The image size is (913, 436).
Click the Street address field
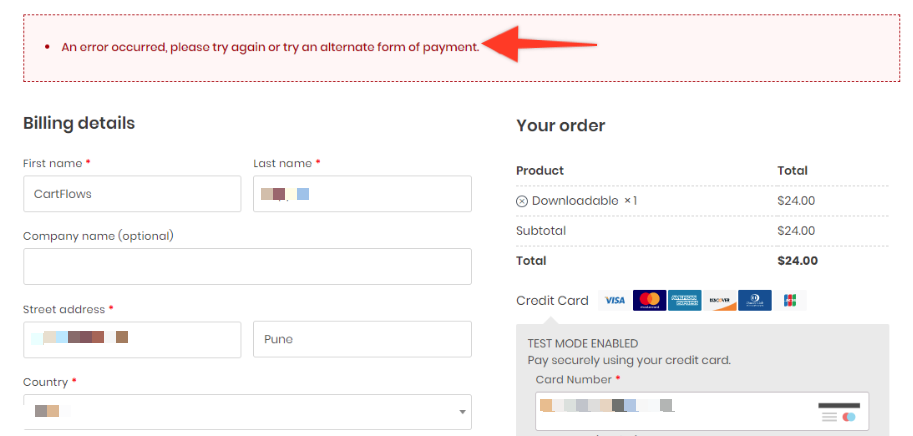[132, 339]
